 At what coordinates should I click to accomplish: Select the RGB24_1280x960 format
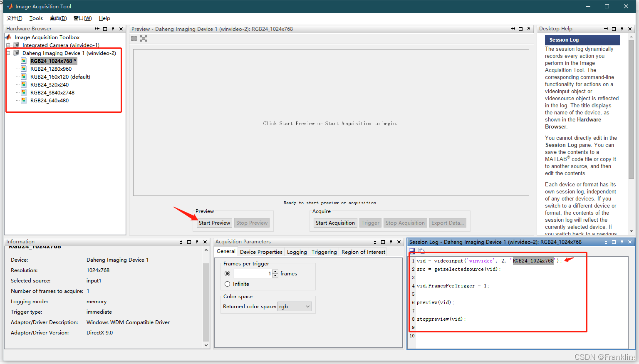point(51,69)
